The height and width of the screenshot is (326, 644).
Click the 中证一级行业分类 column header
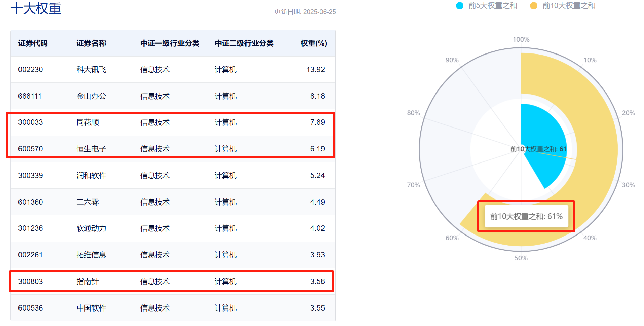pos(170,43)
